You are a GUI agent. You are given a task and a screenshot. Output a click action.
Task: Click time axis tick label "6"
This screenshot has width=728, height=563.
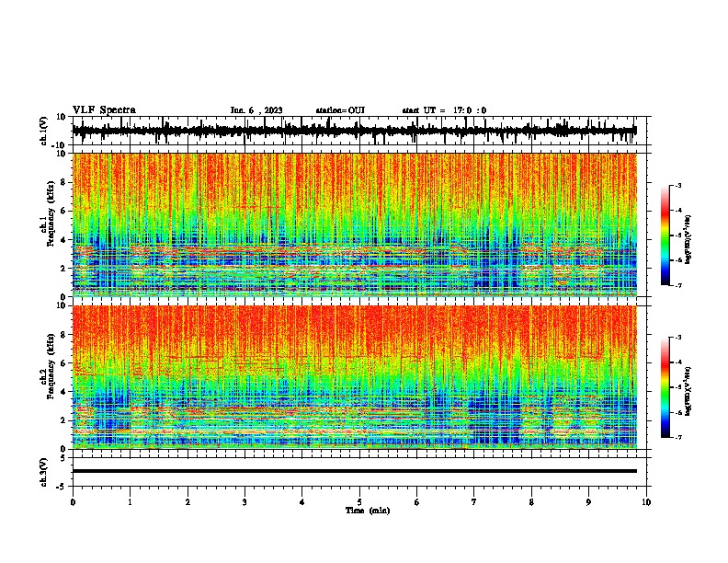[x=417, y=502]
